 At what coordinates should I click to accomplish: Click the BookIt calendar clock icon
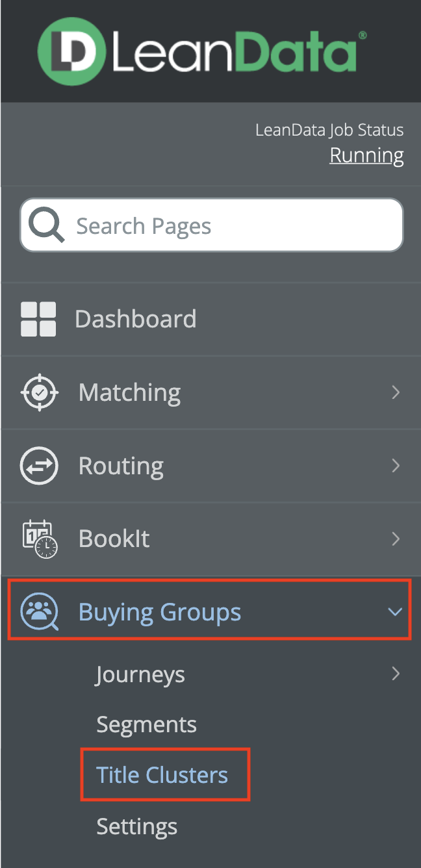pos(40,539)
